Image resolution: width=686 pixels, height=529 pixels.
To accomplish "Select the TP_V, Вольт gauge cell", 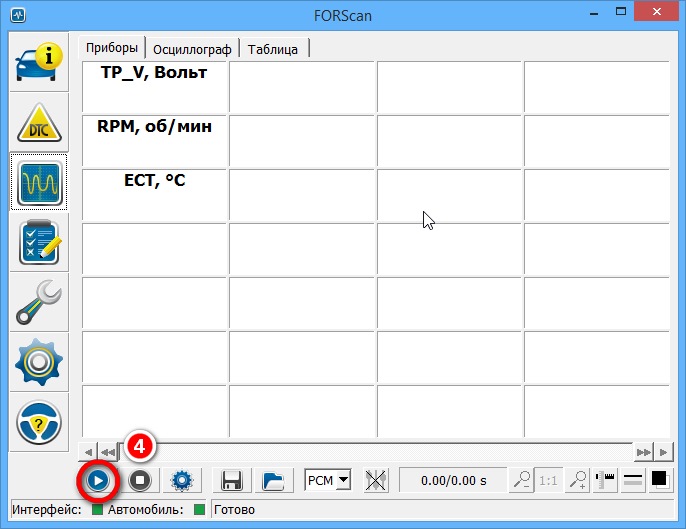I will pyautogui.click(x=154, y=87).
